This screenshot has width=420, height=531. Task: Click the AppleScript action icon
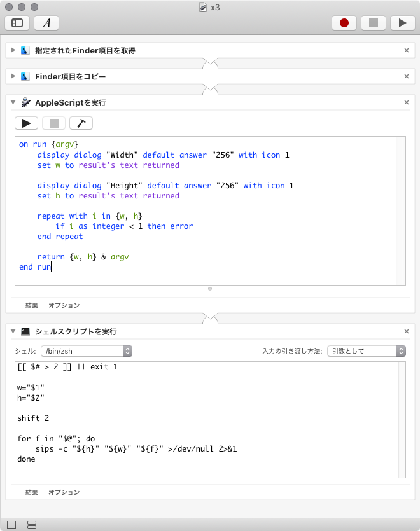click(25, 102)
